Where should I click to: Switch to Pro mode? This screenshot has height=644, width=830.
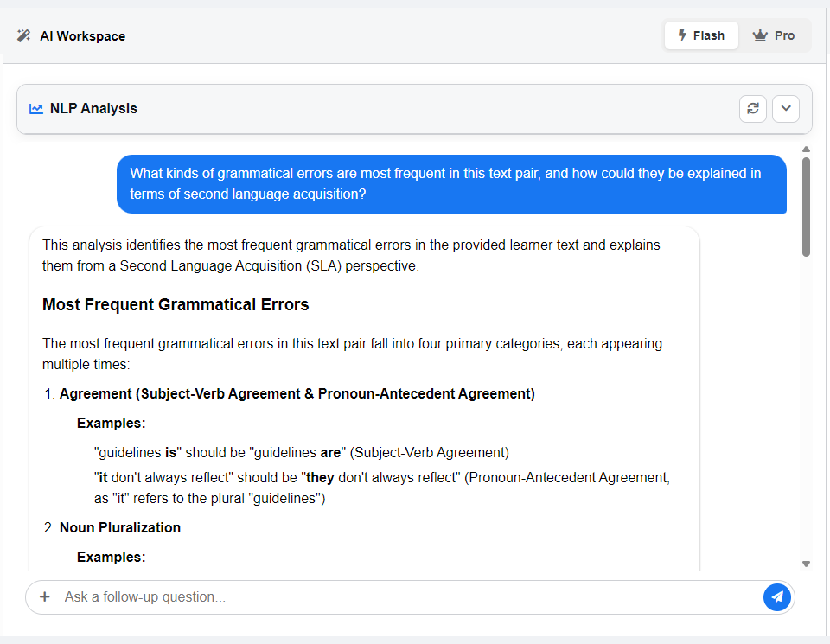(x=774, y=35)
